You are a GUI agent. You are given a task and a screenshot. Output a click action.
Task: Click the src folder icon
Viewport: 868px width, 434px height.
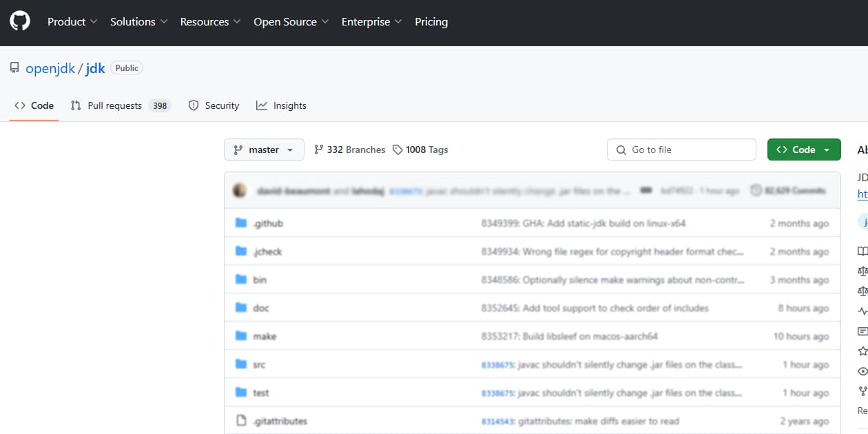tap(241, 364)
